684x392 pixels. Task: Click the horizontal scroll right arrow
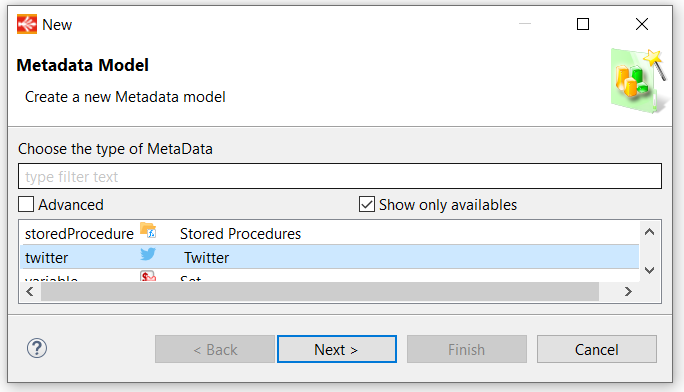pyautogui.click(x=628, y=291)
